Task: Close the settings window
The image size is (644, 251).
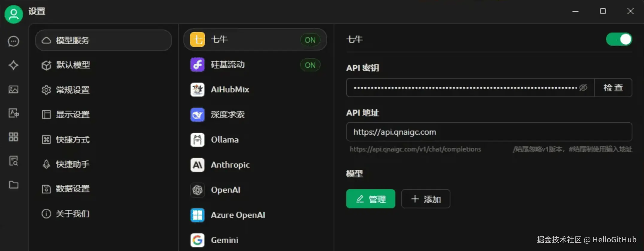Action: [x=630, y=11]
